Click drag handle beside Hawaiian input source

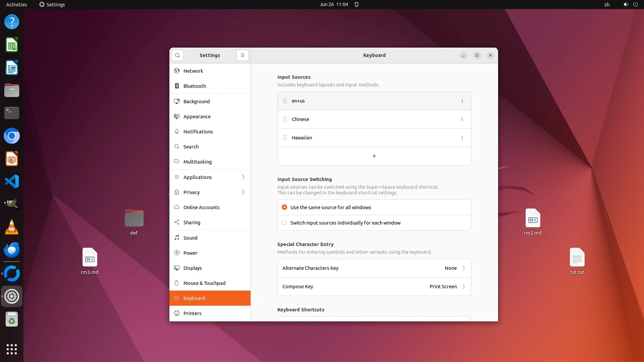coord(285,138)
